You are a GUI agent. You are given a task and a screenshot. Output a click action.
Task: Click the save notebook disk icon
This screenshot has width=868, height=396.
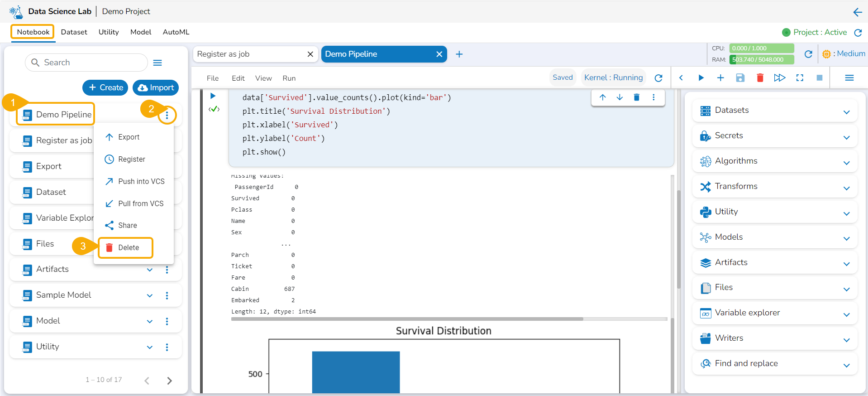[740, 78]
